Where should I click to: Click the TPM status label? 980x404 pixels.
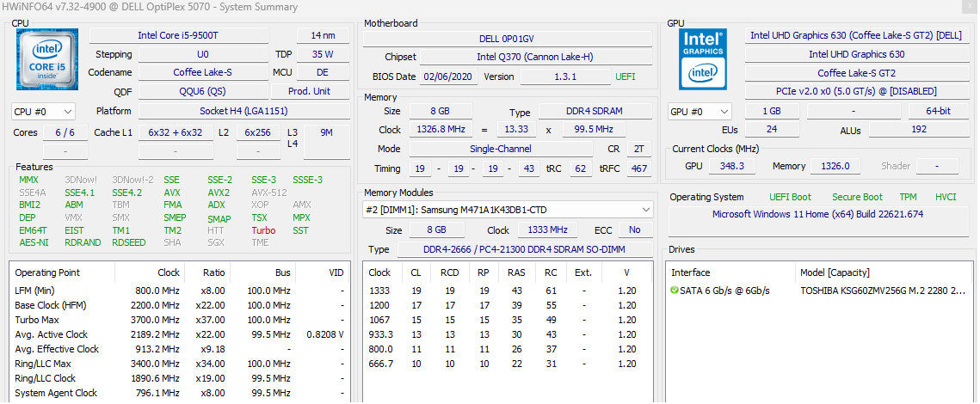[x=908, y=197]
